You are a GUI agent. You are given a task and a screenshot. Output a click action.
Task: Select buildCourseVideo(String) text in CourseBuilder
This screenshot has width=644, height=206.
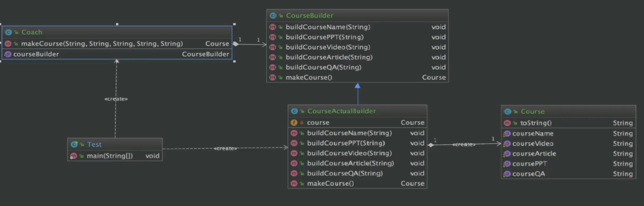tap(328, 47)
